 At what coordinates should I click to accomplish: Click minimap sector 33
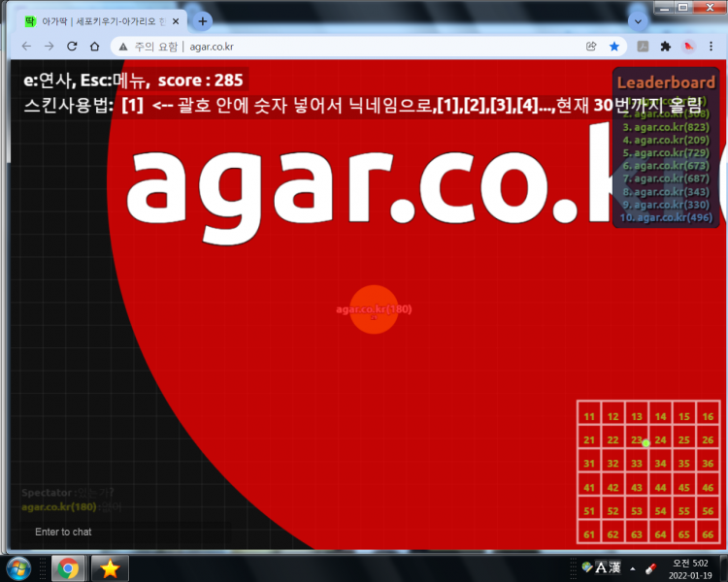tap(637, 460)
